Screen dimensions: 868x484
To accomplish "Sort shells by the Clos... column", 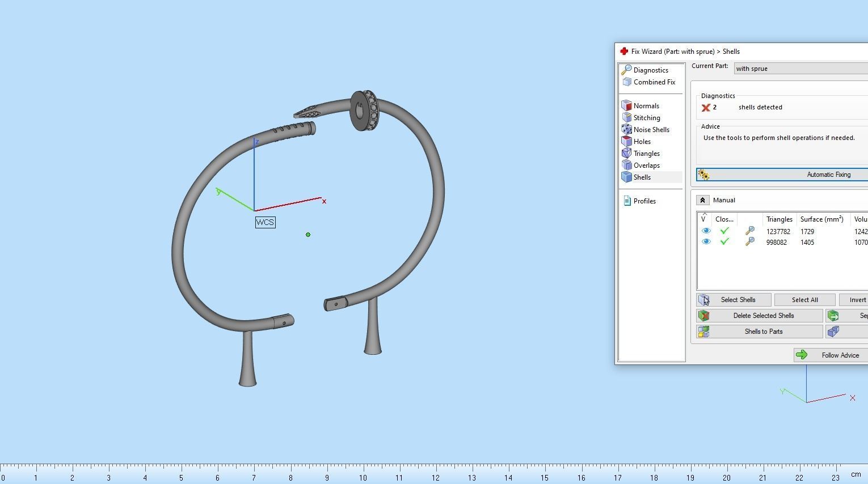I will [x=724, y=219].
